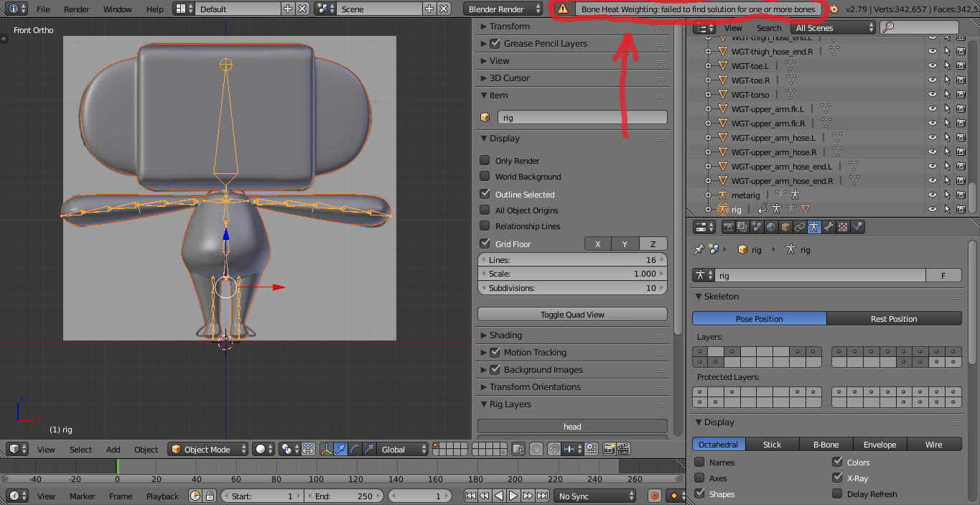Click the OpenGL render image camera icon
This screenshot has width=980, height=505.
(x=609, y=449)
